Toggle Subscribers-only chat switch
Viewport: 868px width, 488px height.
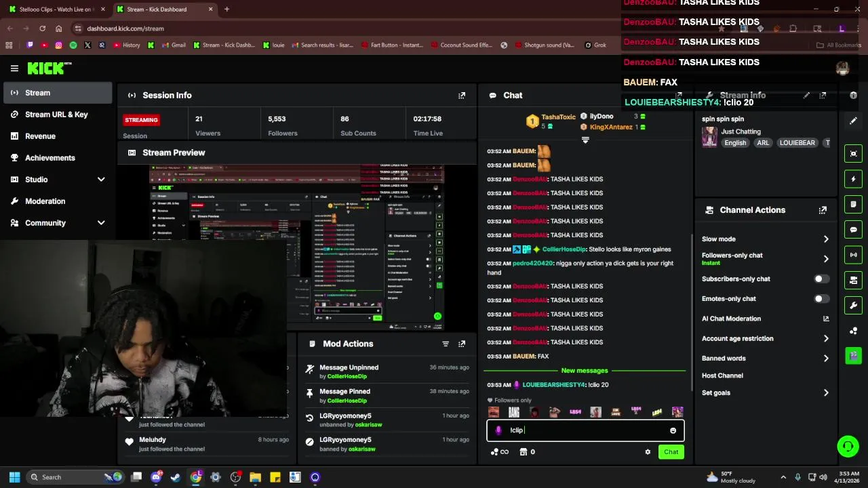[821, 279]
